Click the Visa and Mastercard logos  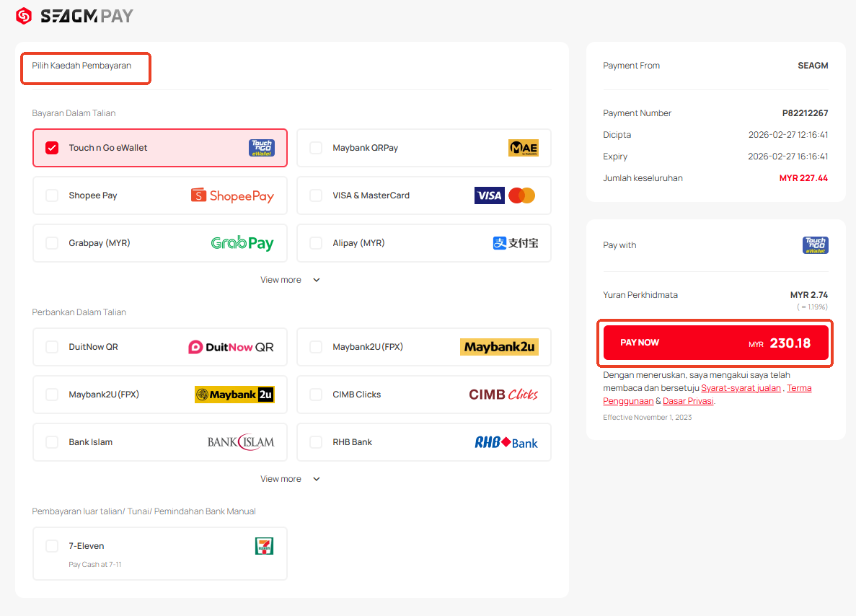click(504, 195)
